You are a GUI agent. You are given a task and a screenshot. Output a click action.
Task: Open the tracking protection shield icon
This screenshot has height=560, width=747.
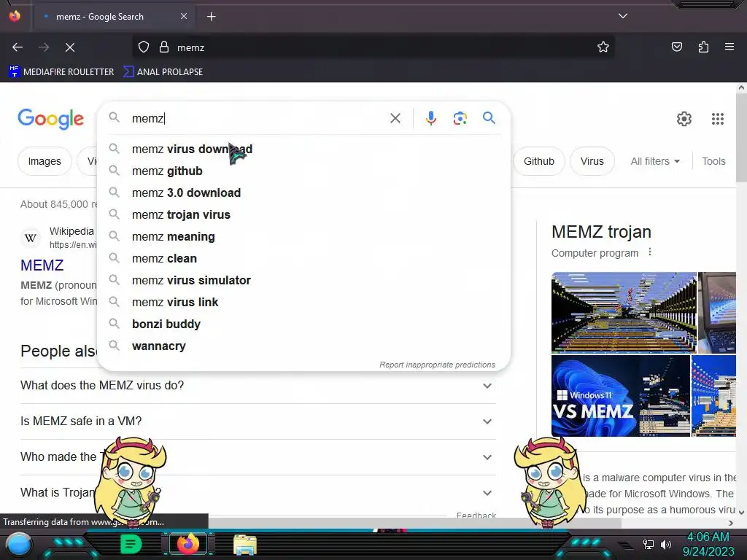coord(144,47)
